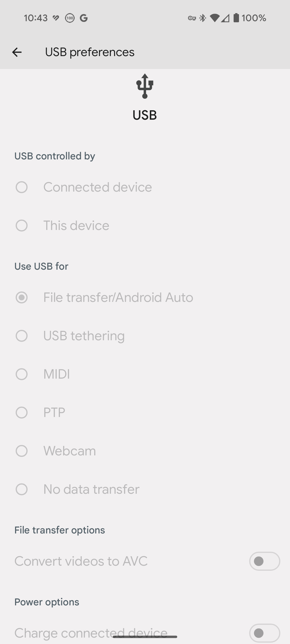Toggle Convert videos to AVC switch
290x644 pixels.
264,561
